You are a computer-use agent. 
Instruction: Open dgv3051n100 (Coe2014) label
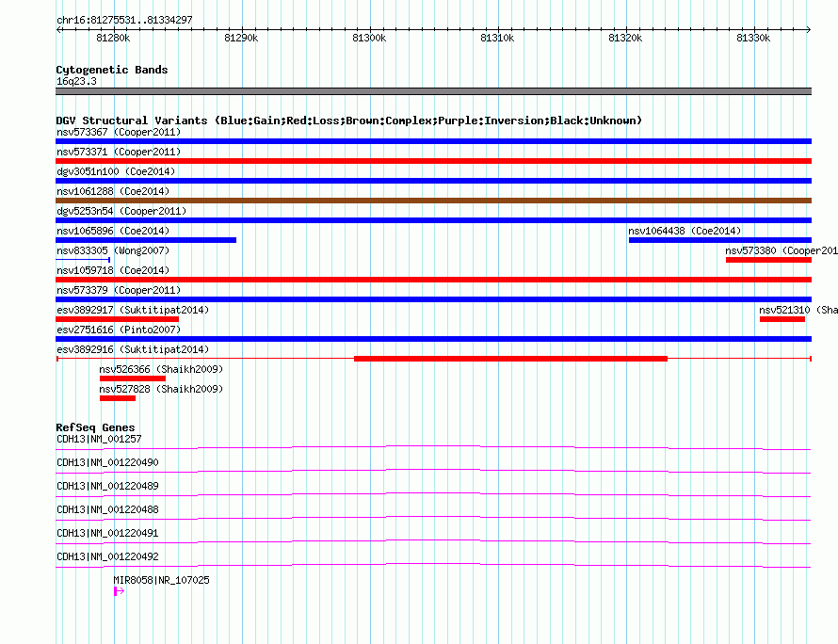pos(116,171)
